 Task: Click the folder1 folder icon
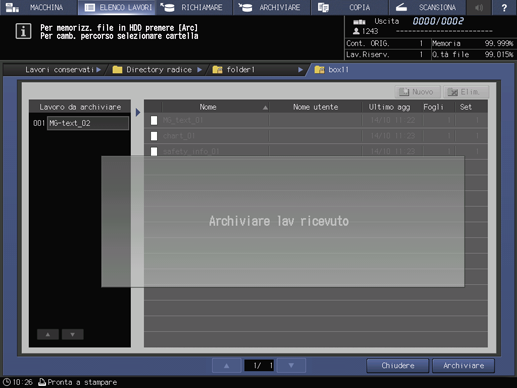[217, 69]
